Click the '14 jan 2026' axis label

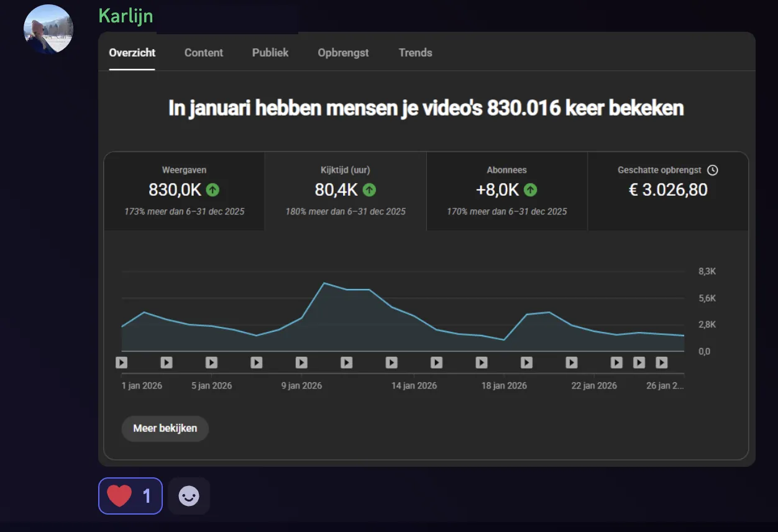click(x=414, y=385)
